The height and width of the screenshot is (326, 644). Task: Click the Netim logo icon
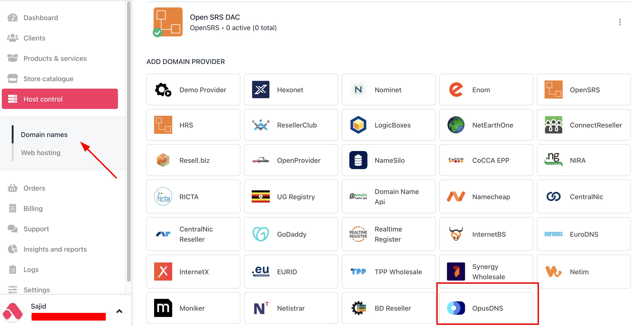pos(553,272)
